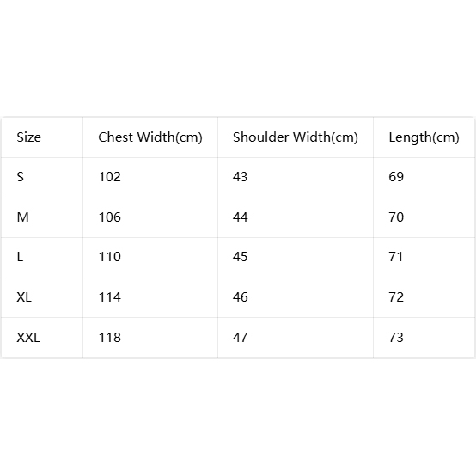
Task: Click shoulder width value 45
Action: (240, 257)
